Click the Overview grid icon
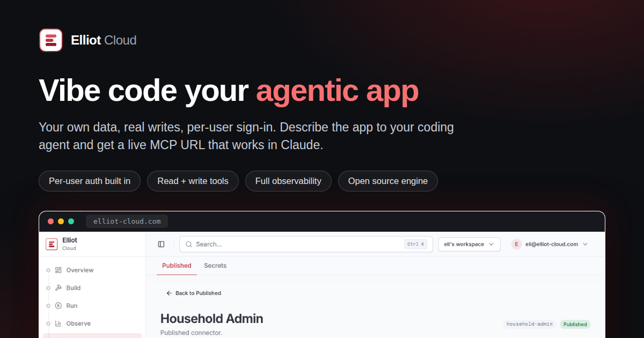Screen dimensions: 644x338 tap(58, 270)
